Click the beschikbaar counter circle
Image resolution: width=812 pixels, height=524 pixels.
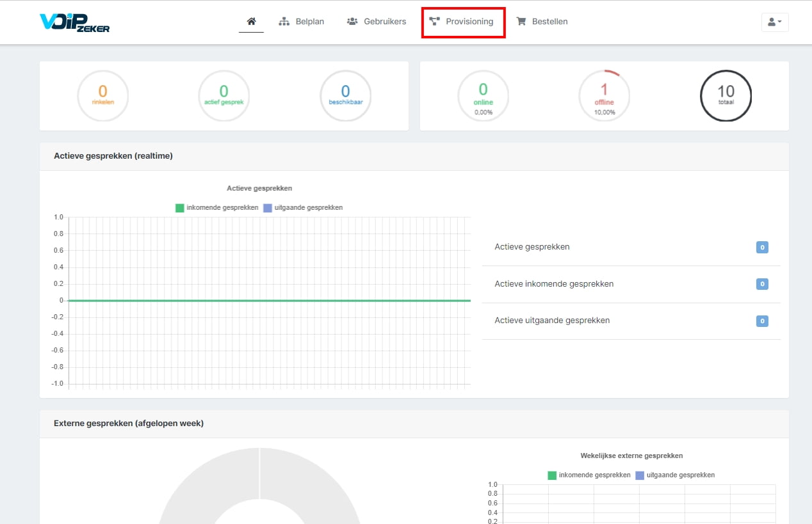point(345,96)
